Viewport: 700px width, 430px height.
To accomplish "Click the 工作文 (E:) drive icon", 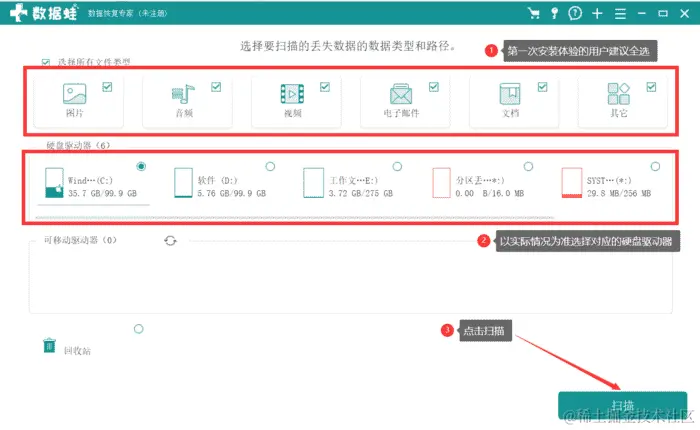I will click(x=313, y=183).
